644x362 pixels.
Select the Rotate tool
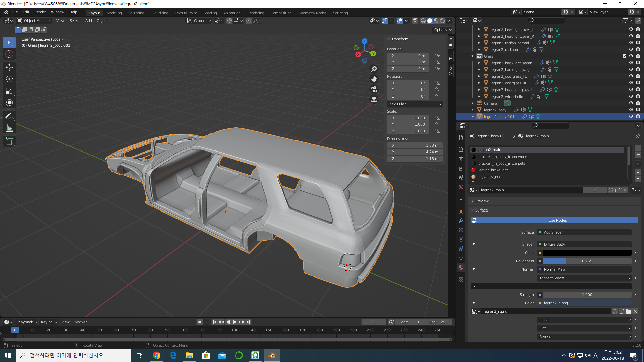click(x=9, y=79)
